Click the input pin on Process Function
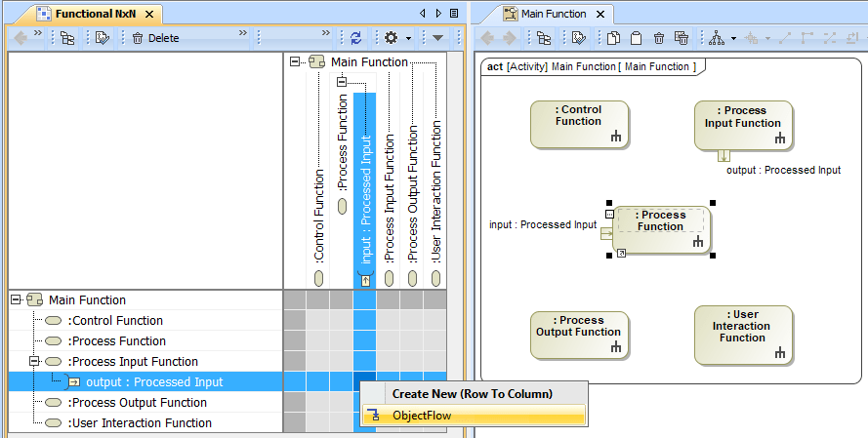Screen dimensions: 868x438 click(606, 233)
